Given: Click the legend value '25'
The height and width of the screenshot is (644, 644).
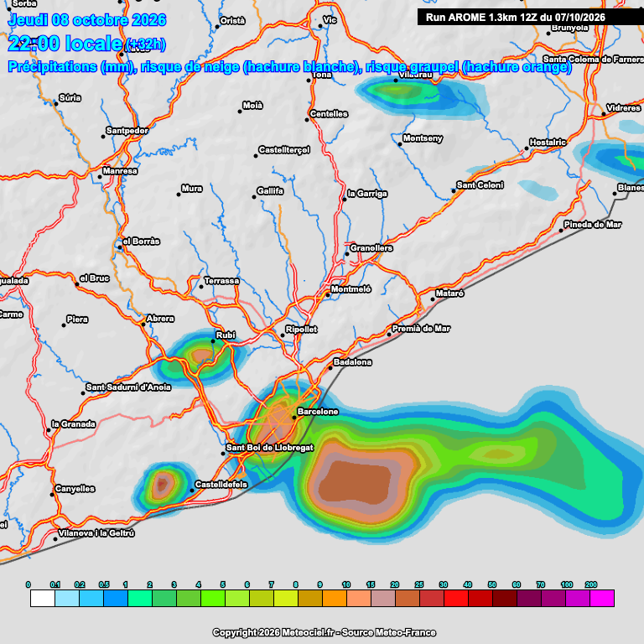Looking at the screenshot, I should [x=419, y=584].
